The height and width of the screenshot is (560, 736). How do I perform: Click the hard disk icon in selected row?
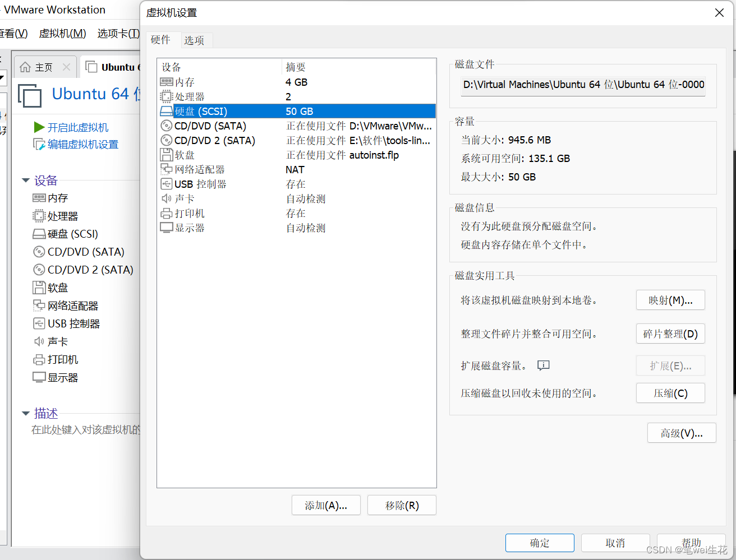point(166,111)
